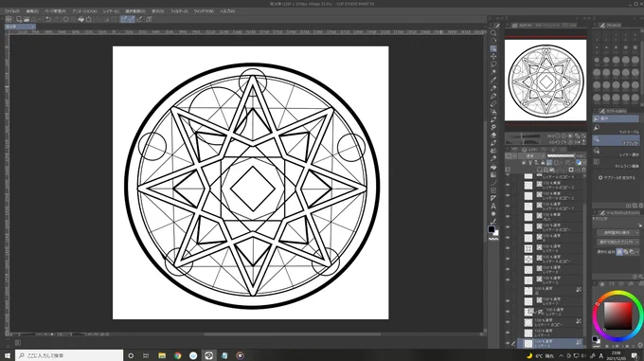Hide the レイヤー 3 のコピー 2 layer
The height and width of the screenshot is (361, 644).
coord(508,196)
